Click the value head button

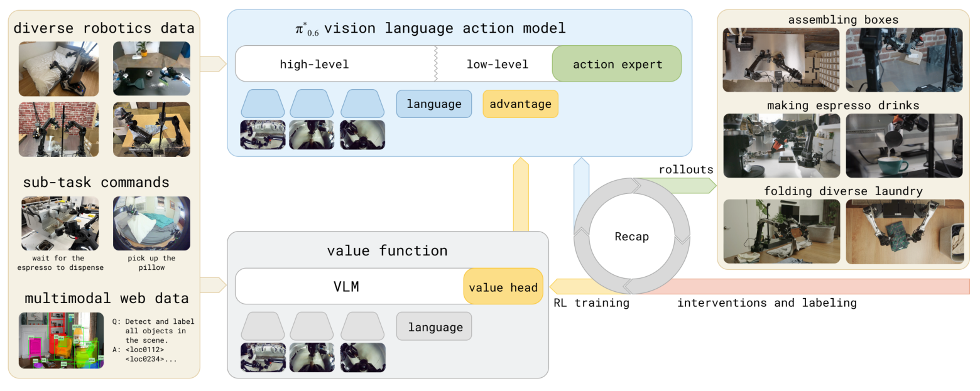coord(503,286)
